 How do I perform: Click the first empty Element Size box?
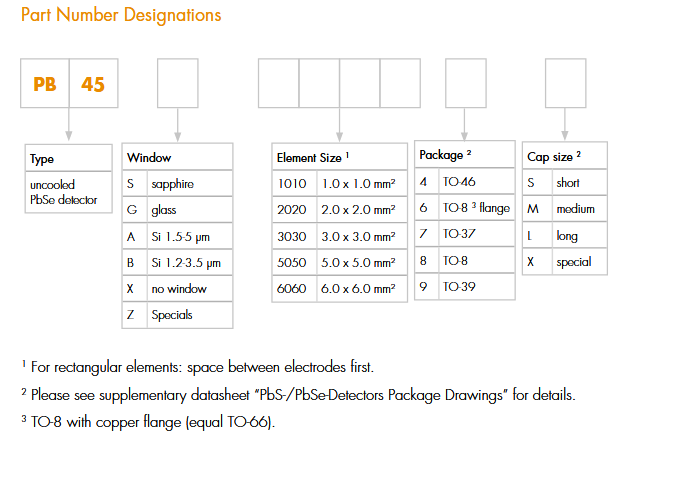pyautogui.click(x=279, y=84)
